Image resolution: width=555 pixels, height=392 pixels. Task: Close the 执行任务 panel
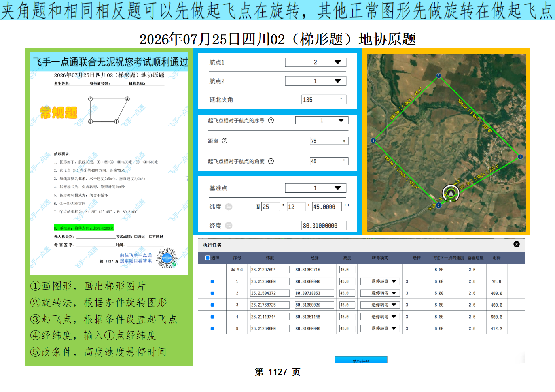click(x=517, y=244)
